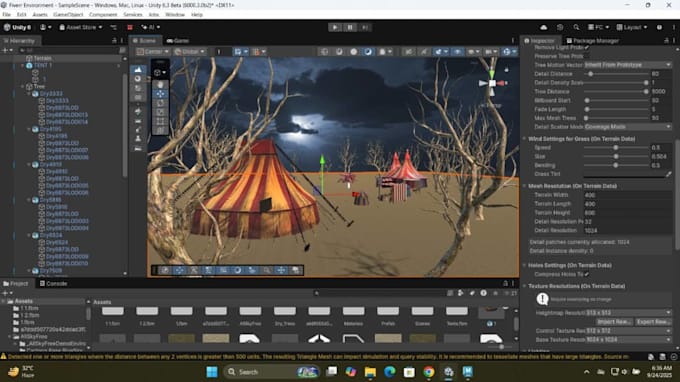Viewport: 680px width, 382px height.
Task: Open the GameObject menu
Action: tap(68, 14)
